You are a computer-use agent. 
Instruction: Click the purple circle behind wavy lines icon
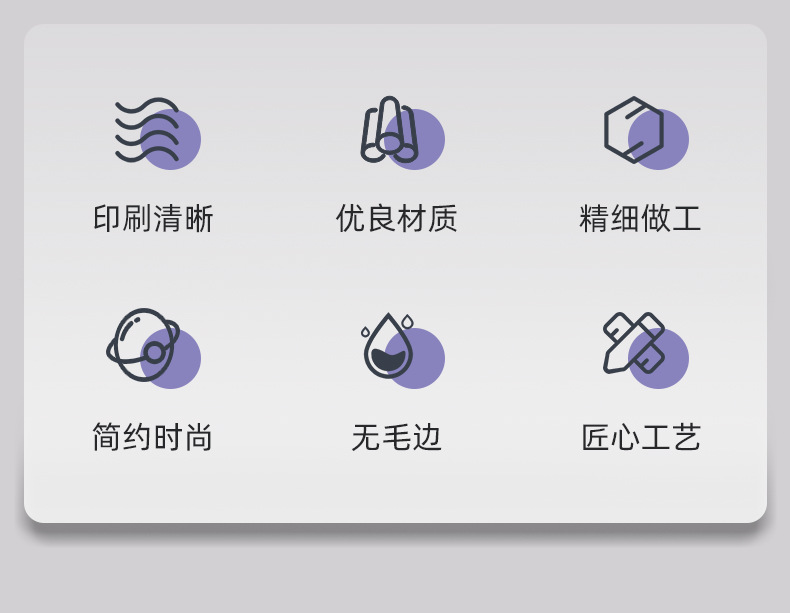pos(170,140)
